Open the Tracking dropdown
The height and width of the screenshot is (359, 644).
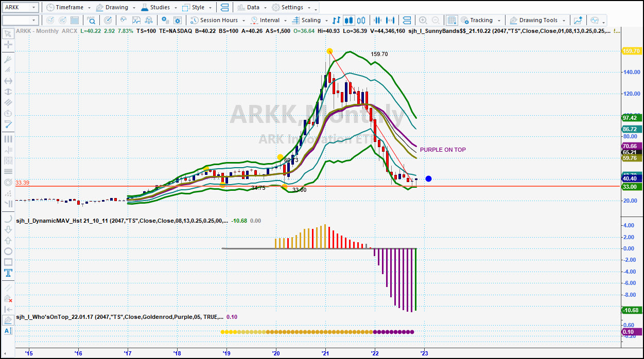[x=480, y=21]
